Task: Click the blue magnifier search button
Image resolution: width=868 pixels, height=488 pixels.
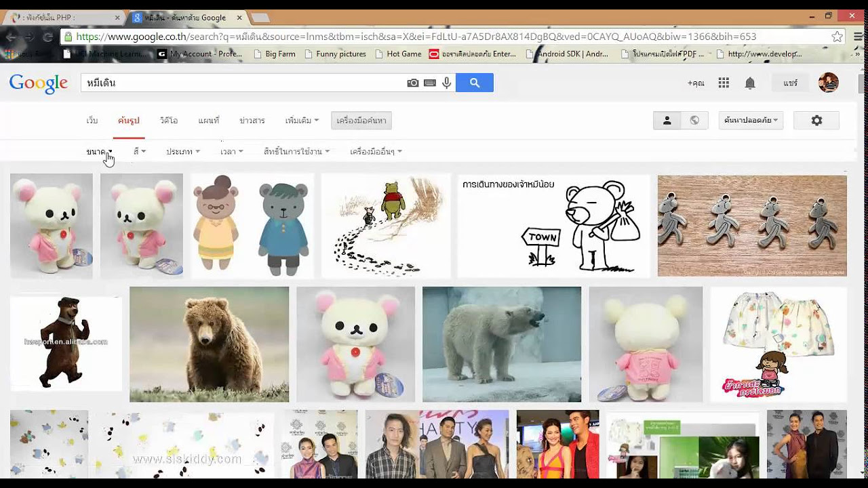Action: click(475, 83)
